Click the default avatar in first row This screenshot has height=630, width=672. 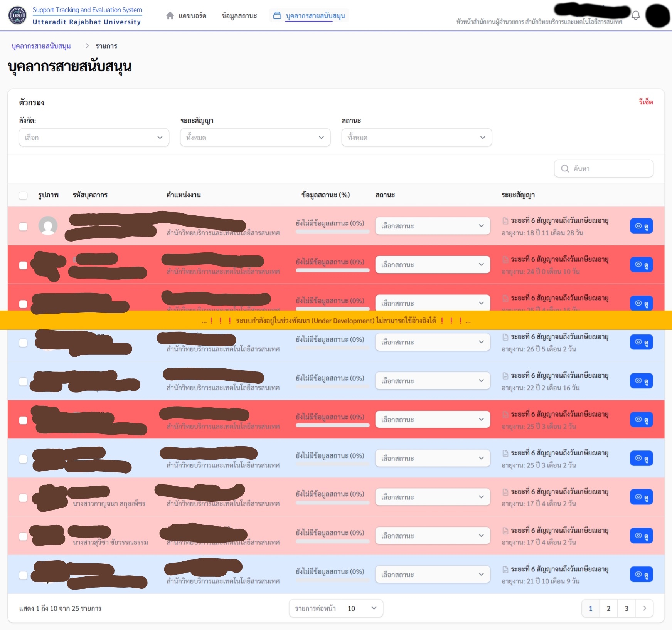point(48,226)
